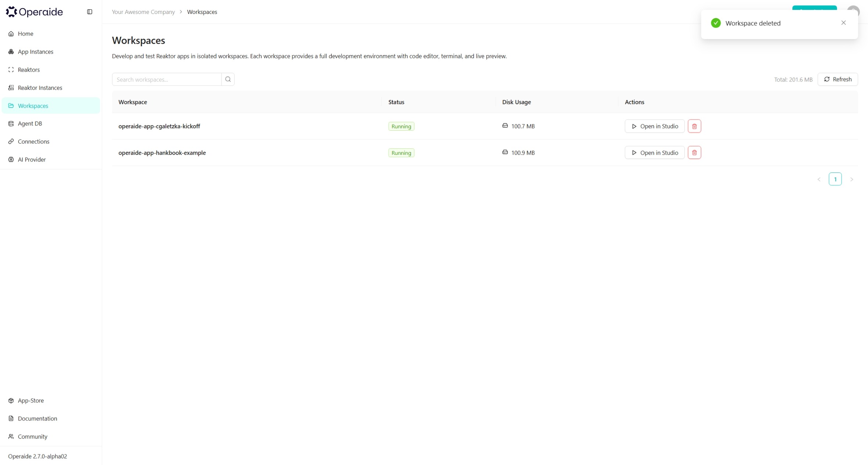Delete the cgaletzka-kickoff workspace

694,126
